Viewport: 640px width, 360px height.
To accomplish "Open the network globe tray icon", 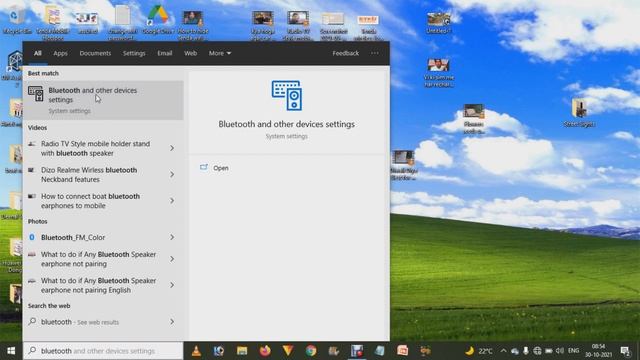I will pos(537,351).
